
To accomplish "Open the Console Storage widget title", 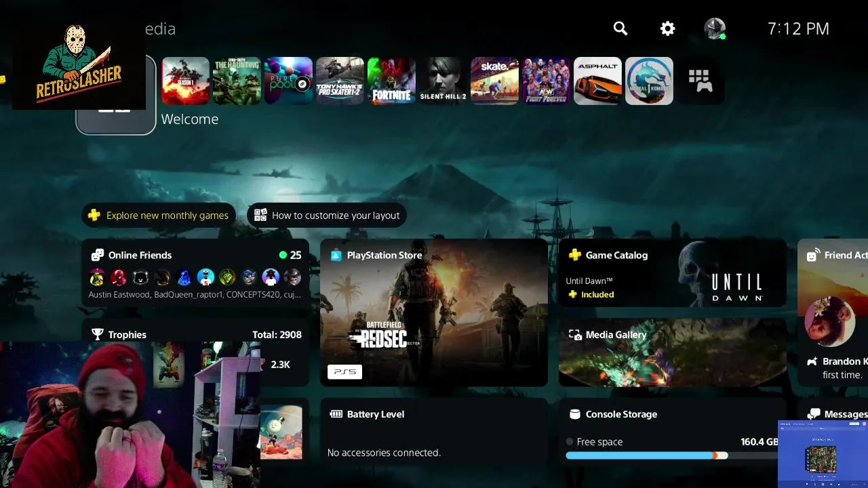I will (621, 414).
